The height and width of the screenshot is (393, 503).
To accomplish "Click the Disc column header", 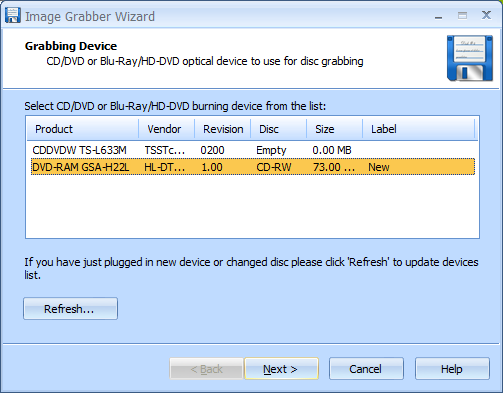I will tap(278, 129).
